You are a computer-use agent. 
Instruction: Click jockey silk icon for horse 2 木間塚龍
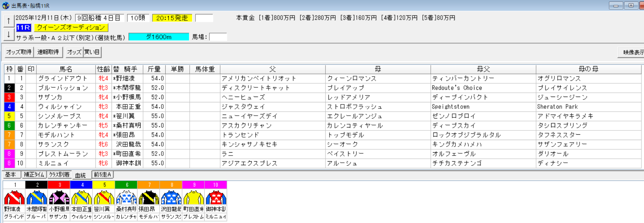37,198
